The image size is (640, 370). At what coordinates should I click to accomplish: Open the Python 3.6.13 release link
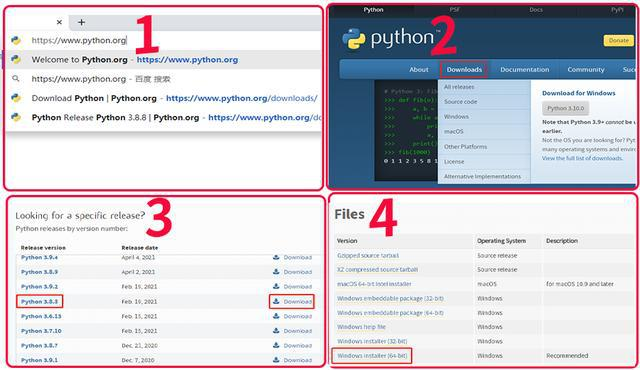(41, 317)
